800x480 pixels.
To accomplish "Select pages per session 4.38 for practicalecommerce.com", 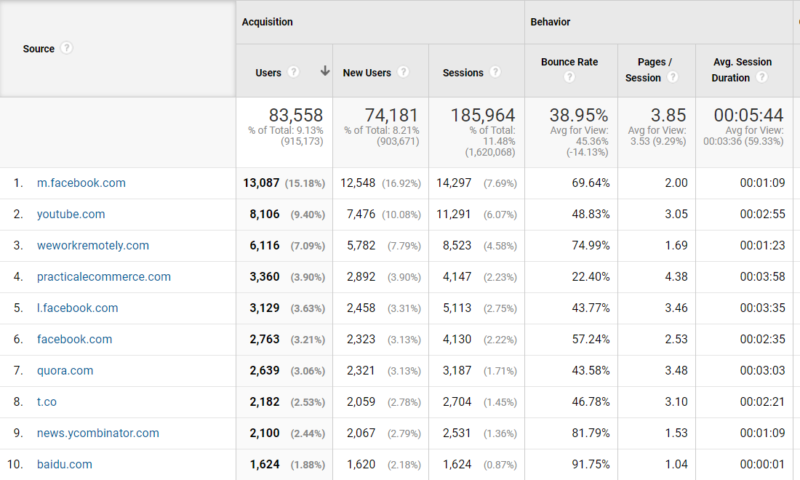I will point(676,276).
